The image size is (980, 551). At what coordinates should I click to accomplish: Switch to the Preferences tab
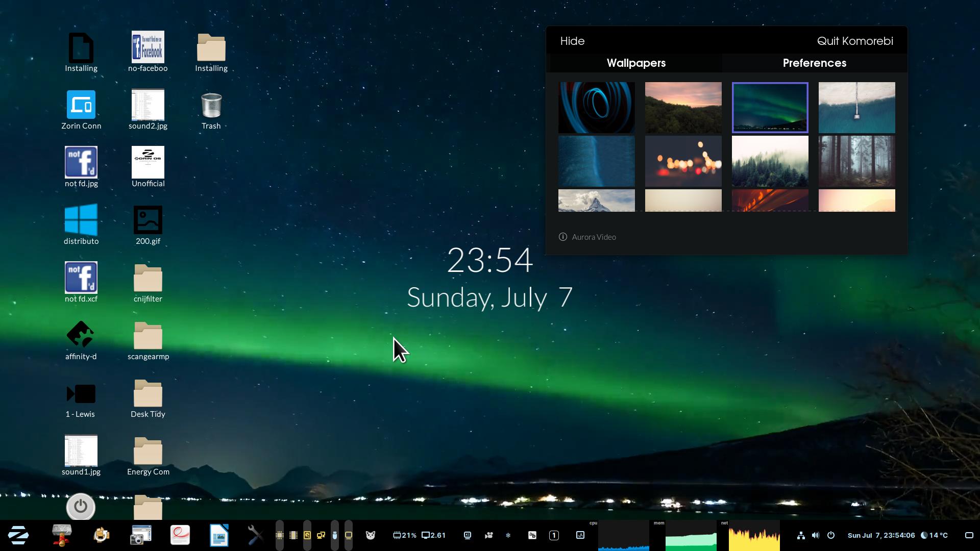814,63
